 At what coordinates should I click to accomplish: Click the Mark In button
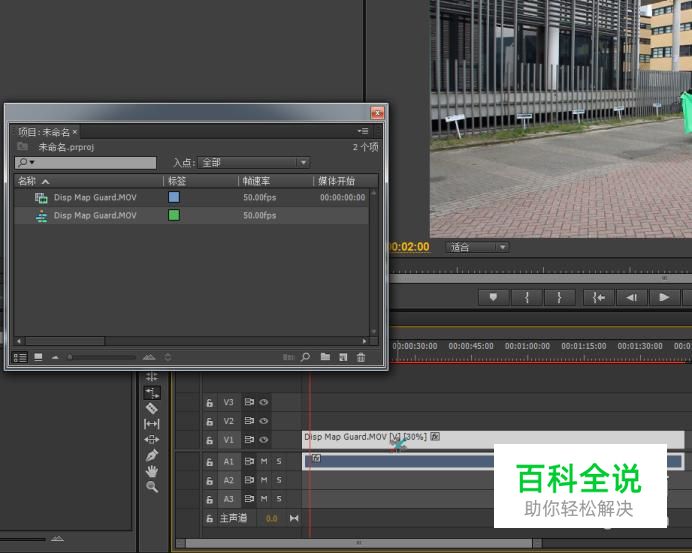click(x=527, y=297)
